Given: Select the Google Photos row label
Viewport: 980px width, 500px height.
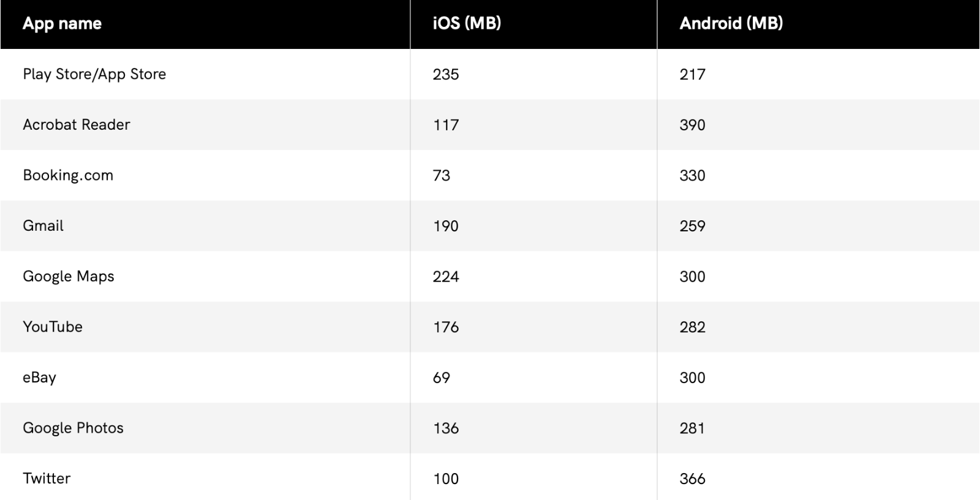Looking at the screenshot, I should click(x=73, y=428).
